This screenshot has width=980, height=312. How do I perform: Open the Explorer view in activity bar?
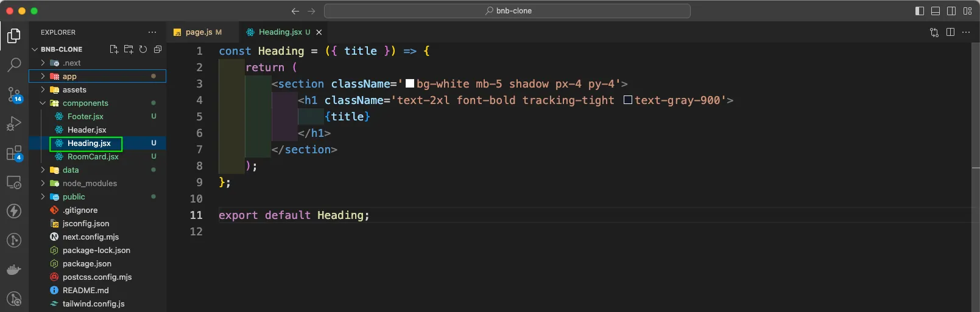[14, 36]
